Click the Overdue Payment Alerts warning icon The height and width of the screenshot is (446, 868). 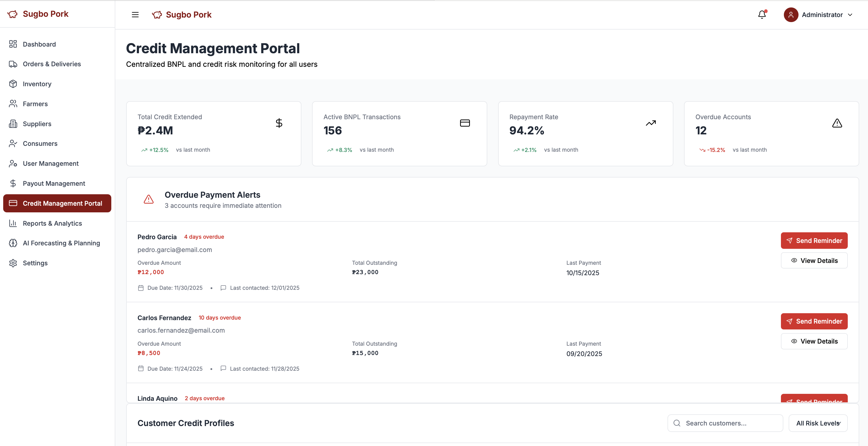(149, 199)
